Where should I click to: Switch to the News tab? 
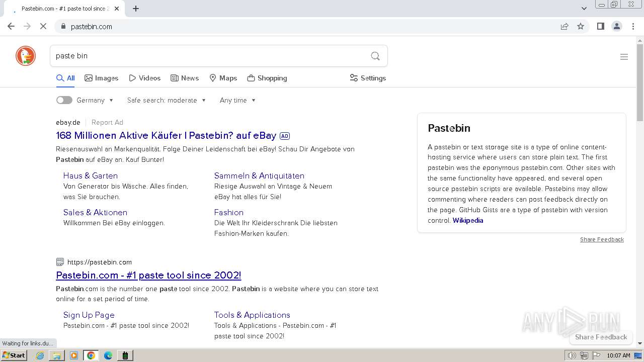(x=185, y=78)
